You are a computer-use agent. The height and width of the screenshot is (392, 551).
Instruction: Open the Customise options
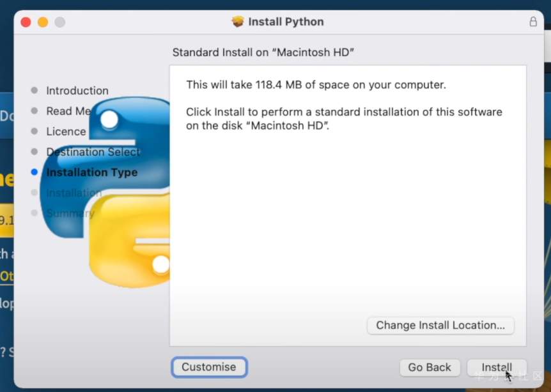[x=209, y=367]
